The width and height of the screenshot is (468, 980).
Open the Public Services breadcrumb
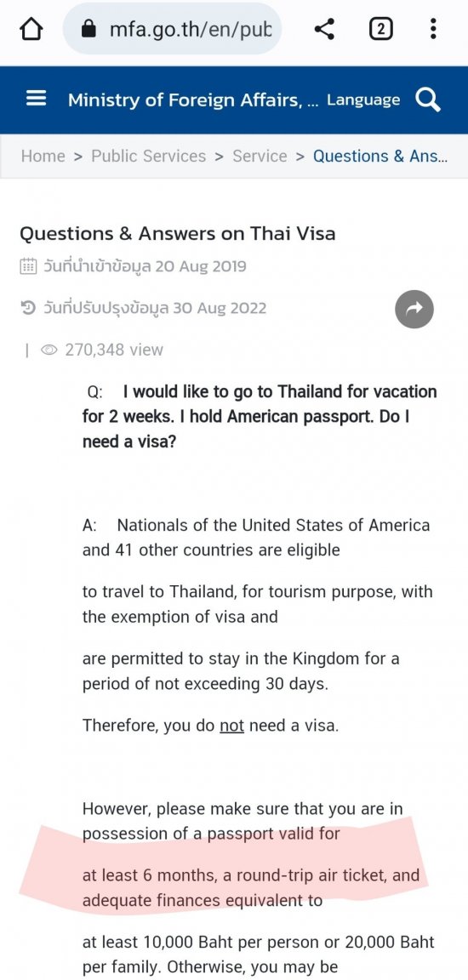(149, 157)
